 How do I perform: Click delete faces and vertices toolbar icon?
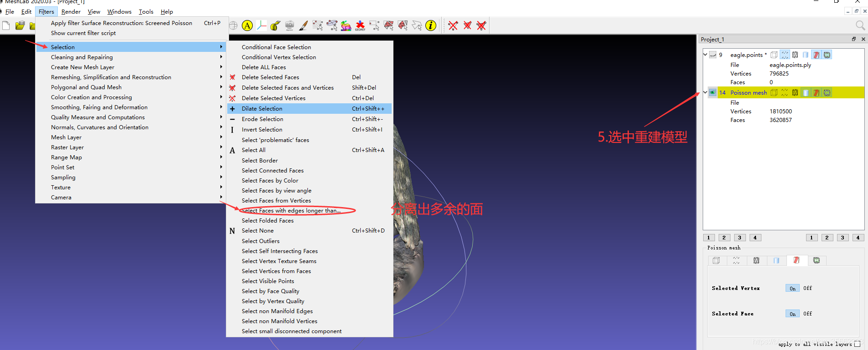(x=481, y=25)
